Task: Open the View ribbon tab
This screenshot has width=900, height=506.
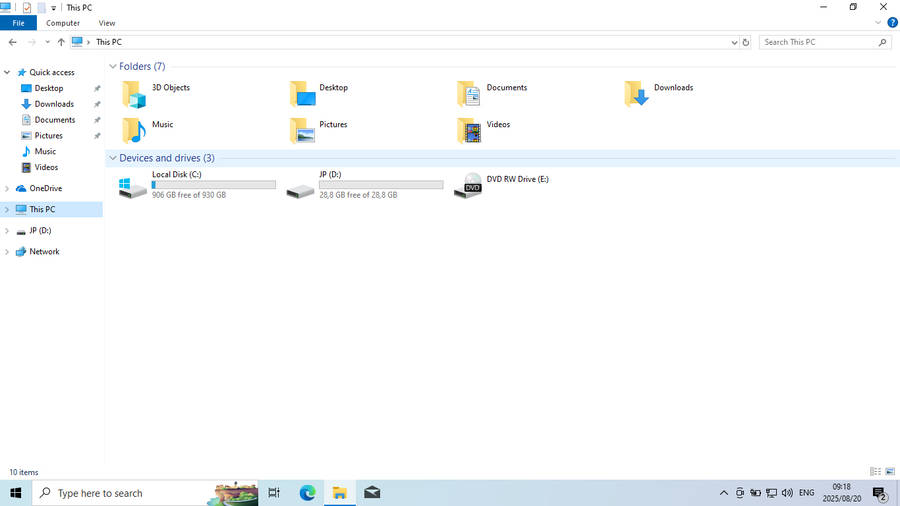Action: point(107,23)
